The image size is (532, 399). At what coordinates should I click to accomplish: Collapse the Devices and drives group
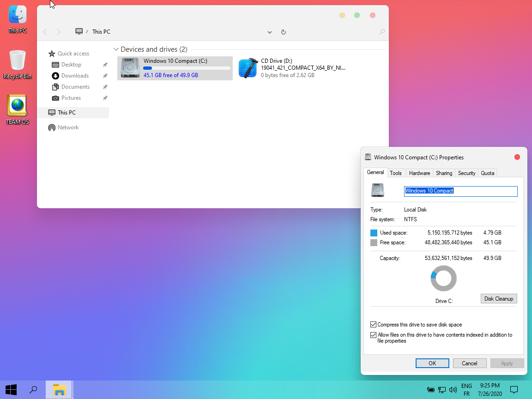pyautogui.click(x=116, y=49)
